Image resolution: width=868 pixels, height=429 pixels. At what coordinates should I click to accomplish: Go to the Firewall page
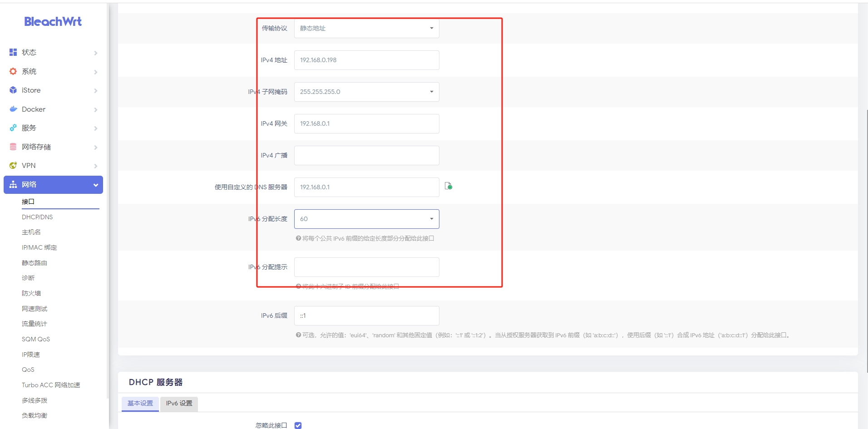31,293
